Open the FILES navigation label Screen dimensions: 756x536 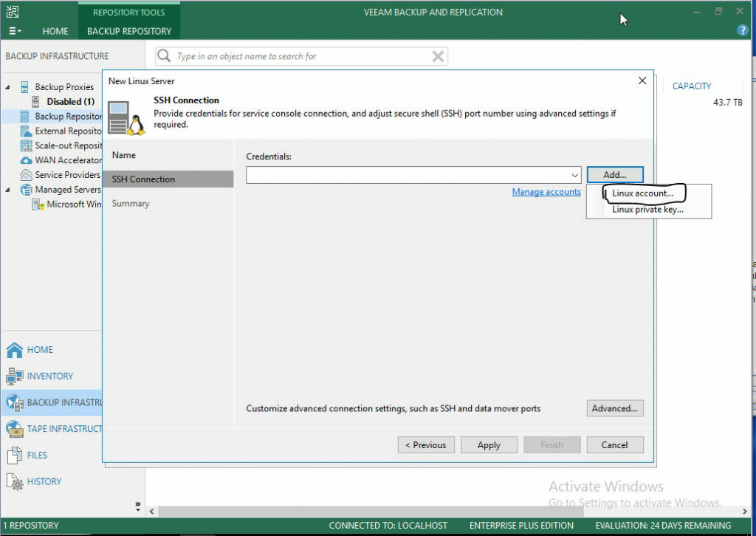click(x=37, y=455)
